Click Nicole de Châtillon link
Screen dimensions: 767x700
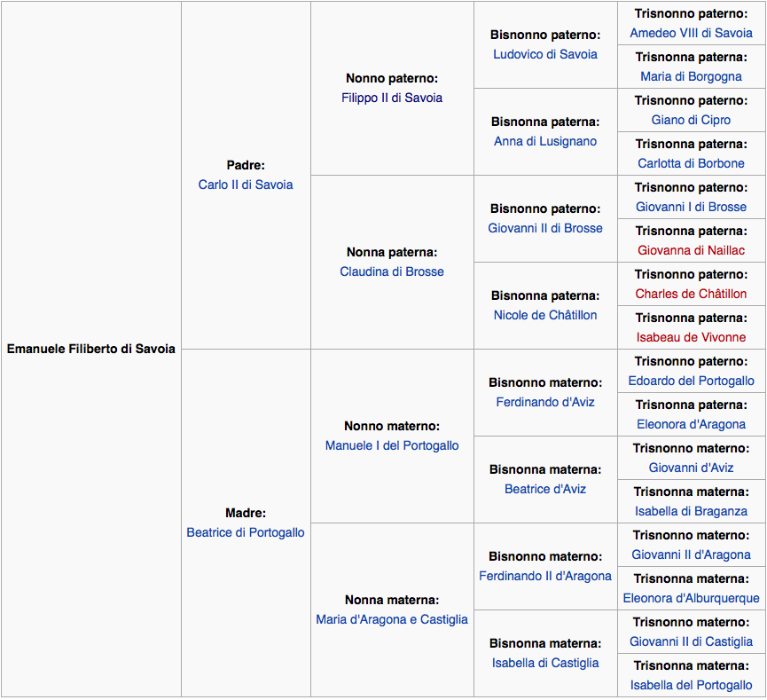[544, 315]
